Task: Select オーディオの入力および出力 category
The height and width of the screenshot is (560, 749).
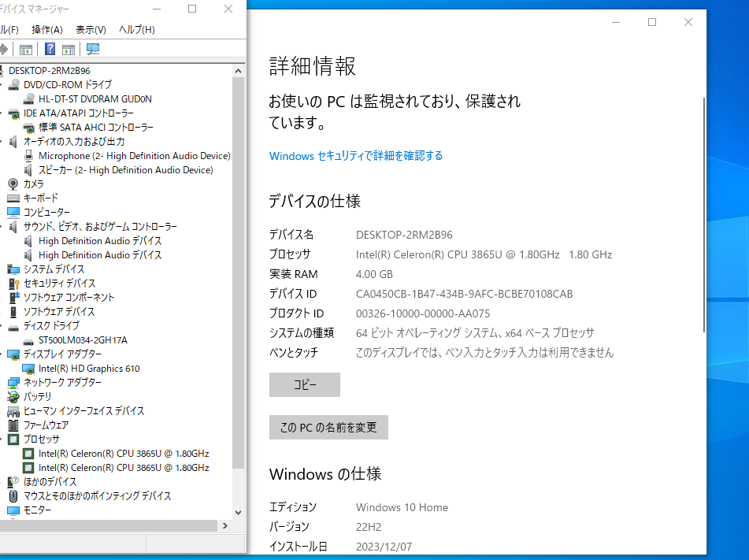Action: click(x=74, y=142)
